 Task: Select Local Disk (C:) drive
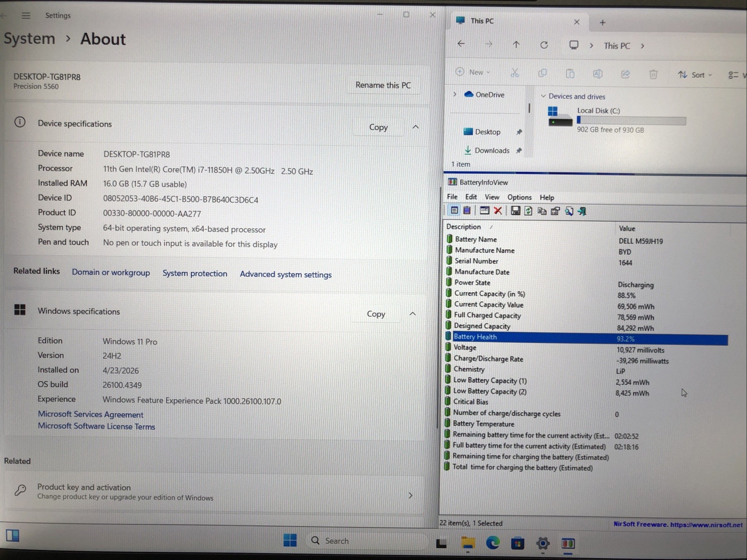click(617, 121)
